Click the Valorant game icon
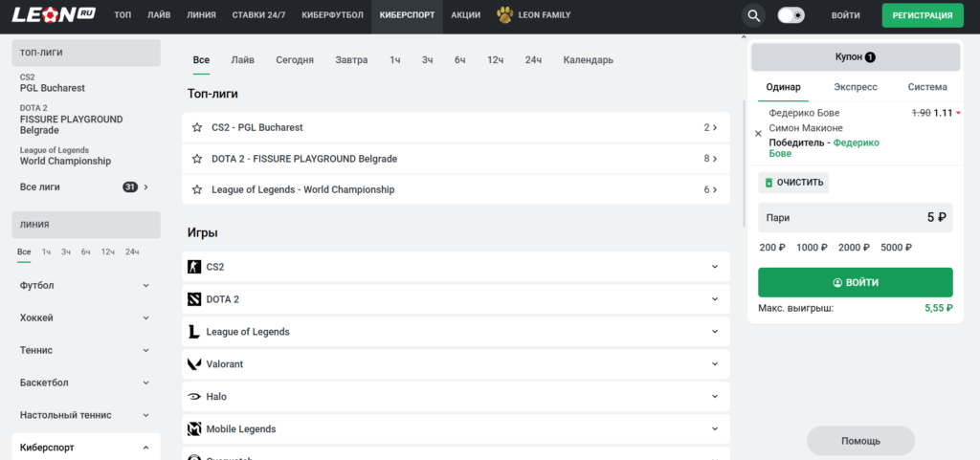980x460 pixels. [195, 364]
